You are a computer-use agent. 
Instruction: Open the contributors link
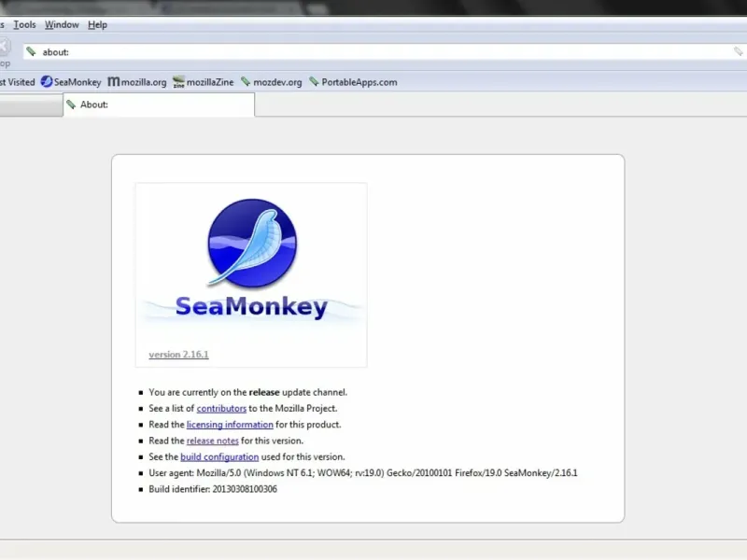tap(221, 409)
